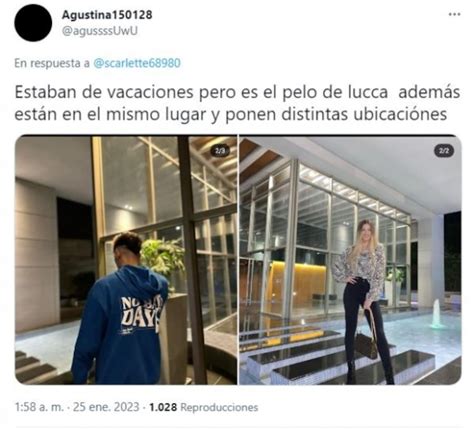Open the right photo by the fountain
This screenshot has height=430, width=474.
[x=350, y=260]
